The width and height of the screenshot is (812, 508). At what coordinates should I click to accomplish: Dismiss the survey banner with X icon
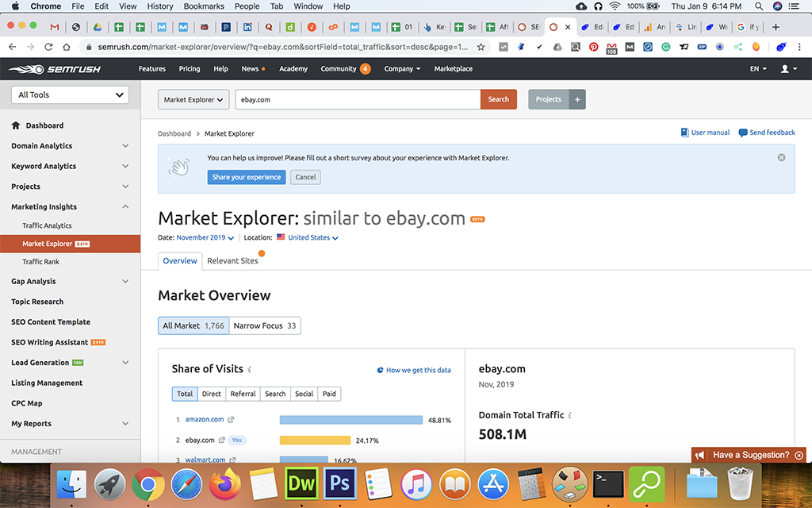(781, 158)
